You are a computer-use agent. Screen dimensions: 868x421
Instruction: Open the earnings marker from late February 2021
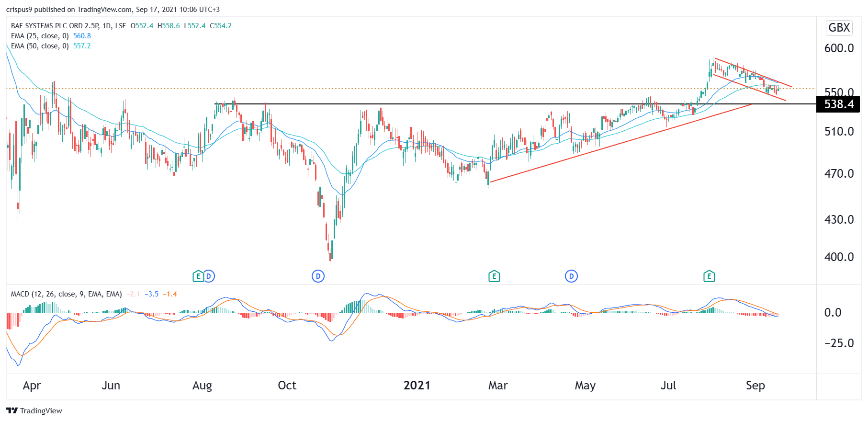(x=494, y=276)
